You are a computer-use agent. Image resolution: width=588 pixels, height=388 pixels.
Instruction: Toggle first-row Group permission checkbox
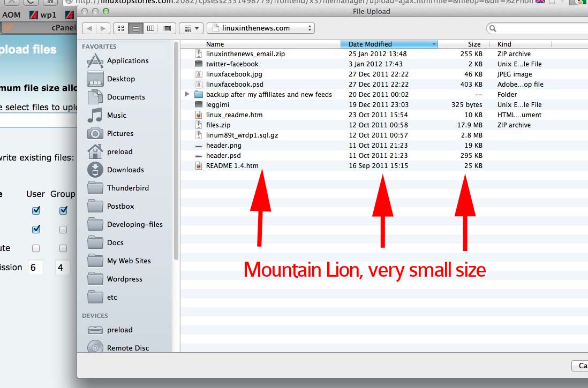(63, 210)
